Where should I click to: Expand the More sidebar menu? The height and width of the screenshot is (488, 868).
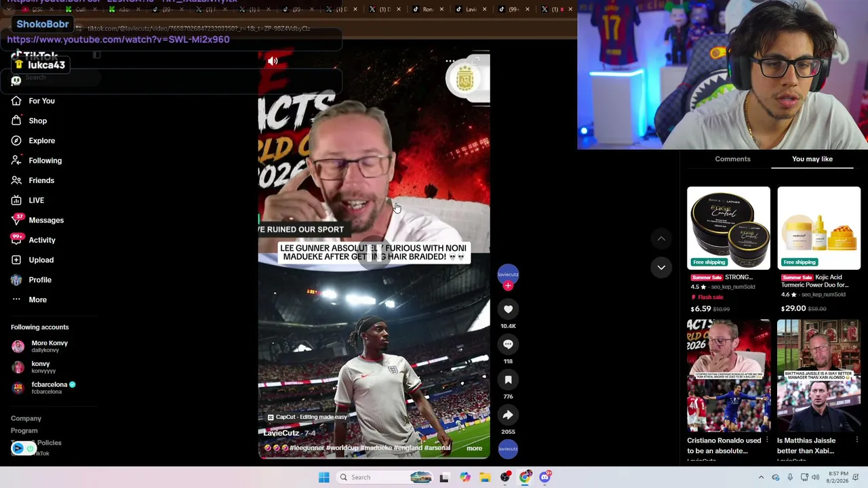point(28,300)
